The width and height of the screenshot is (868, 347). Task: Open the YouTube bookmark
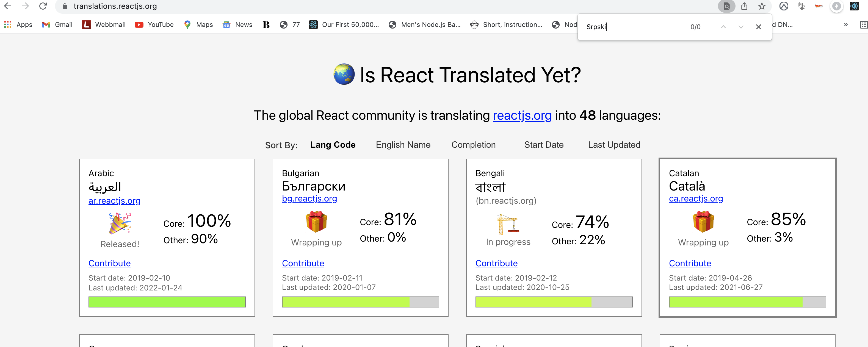pyautogui.click(x=154, y=24)
